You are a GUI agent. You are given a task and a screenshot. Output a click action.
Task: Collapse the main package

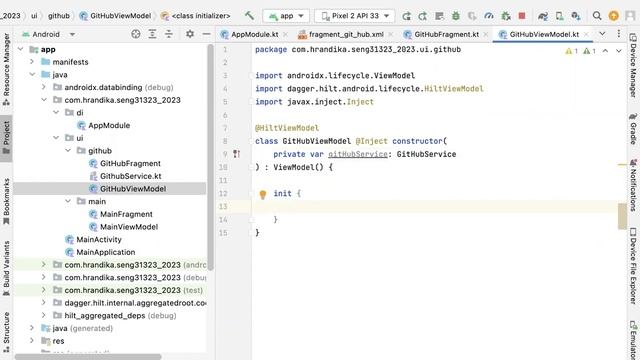68,201
